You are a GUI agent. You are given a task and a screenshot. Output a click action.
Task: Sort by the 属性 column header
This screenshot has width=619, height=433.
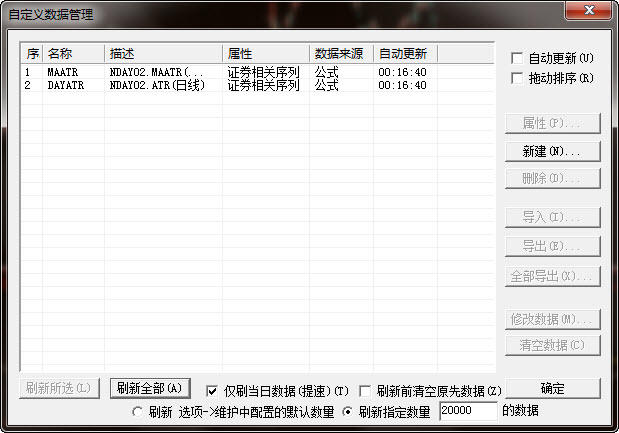[x=265, y=54]
